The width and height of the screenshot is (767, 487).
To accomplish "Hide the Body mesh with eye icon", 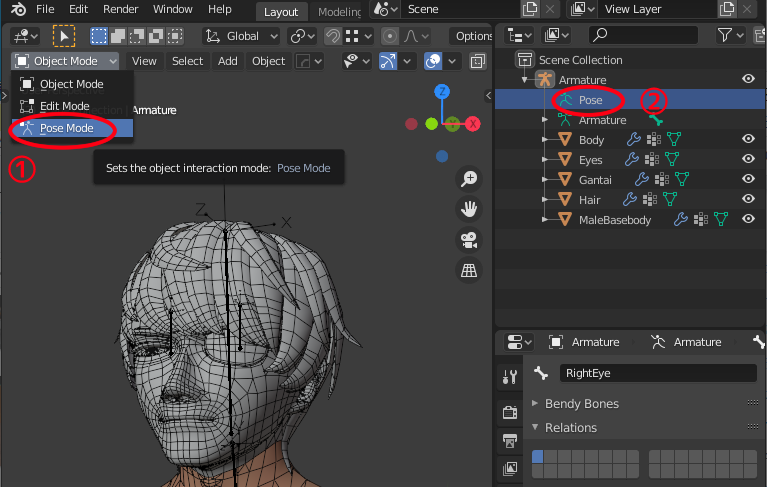I will [748, 139].
